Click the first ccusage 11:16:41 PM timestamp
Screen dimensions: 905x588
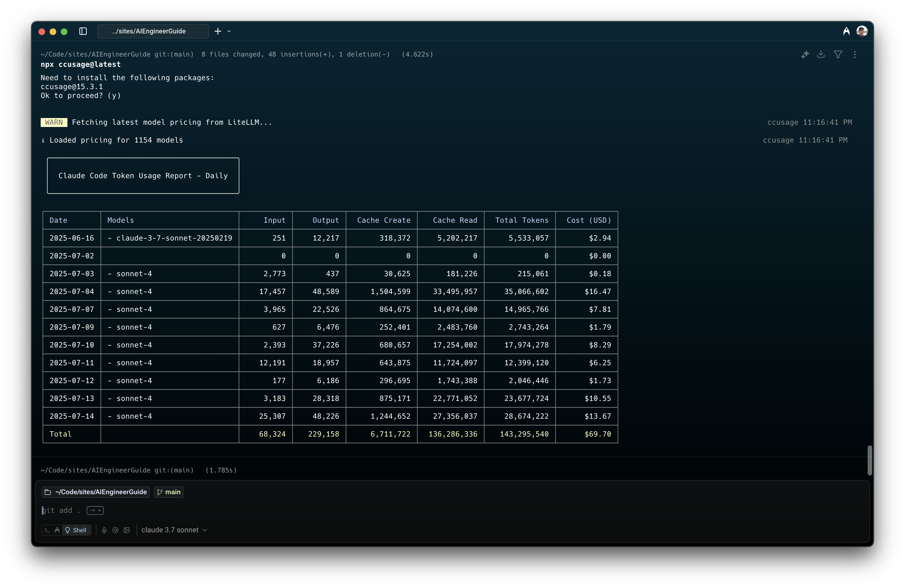809,122
